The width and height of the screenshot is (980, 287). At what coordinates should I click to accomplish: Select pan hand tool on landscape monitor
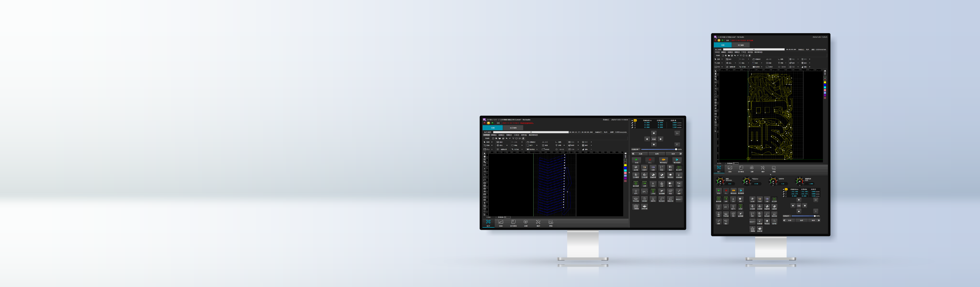click(x=485, y=156)
